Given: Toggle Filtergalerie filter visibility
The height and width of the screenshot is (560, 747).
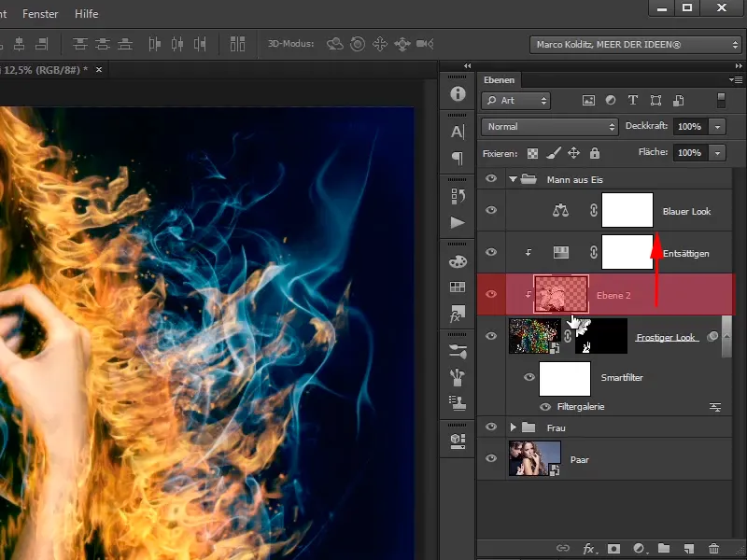Looking at the screenshot, I should [x=545, y=407].
